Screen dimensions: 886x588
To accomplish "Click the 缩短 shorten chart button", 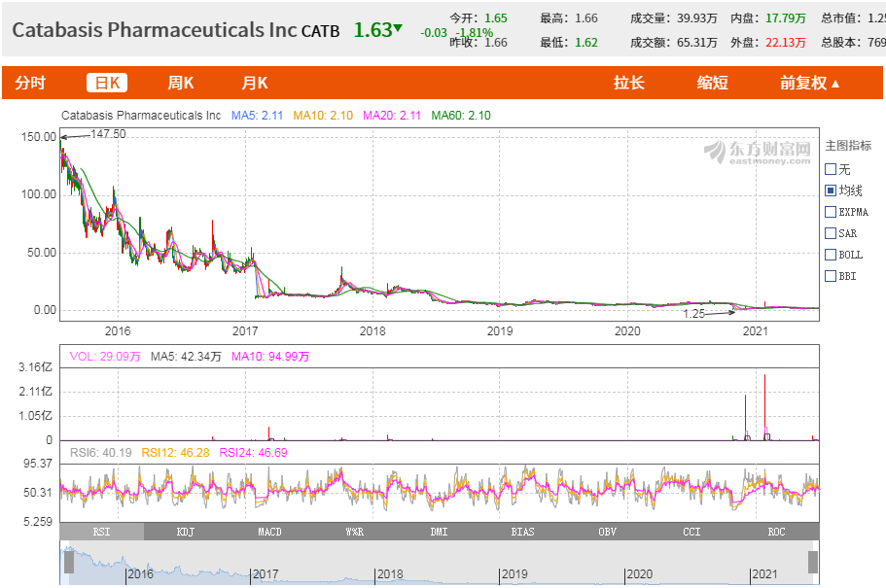I will pos(712,83).
